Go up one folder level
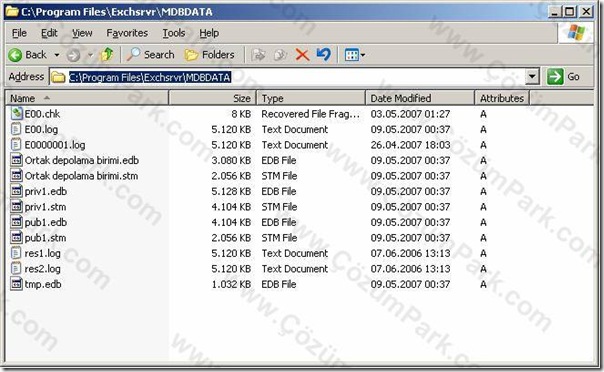 pos(107,55)
